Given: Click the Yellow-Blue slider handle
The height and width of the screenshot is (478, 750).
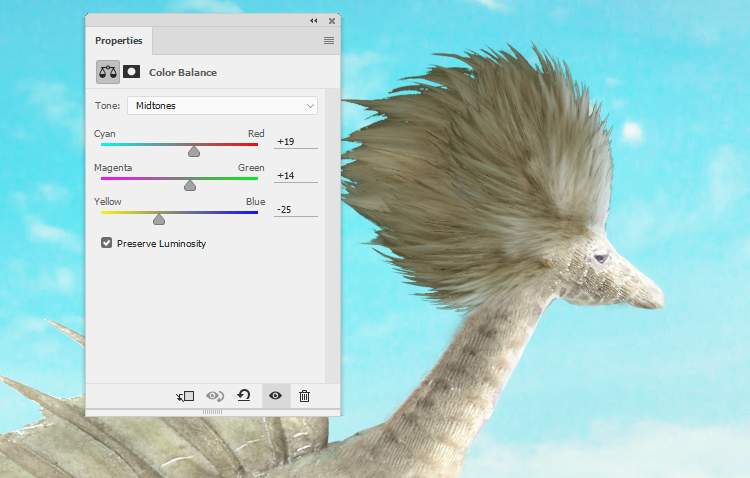Looking at the screenshot, I should pyautogui.click(x=158, y=218).
